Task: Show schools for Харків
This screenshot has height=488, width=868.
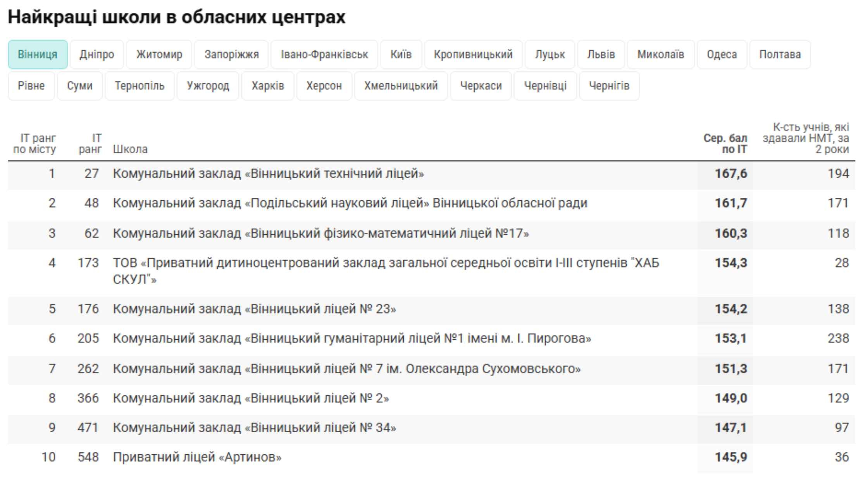Action: point(267,86)
